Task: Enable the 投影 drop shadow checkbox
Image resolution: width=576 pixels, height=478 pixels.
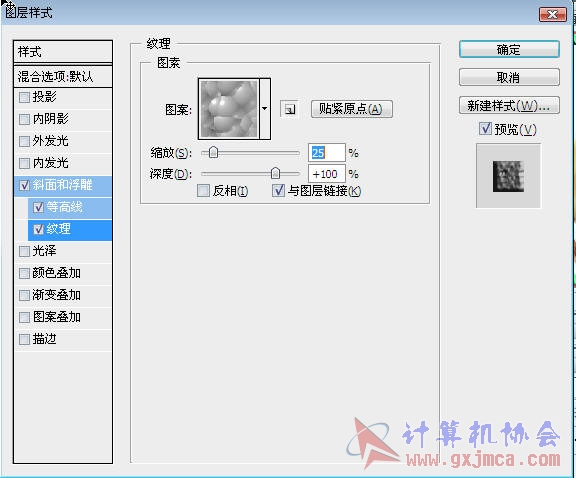Action: click(25, 97)
